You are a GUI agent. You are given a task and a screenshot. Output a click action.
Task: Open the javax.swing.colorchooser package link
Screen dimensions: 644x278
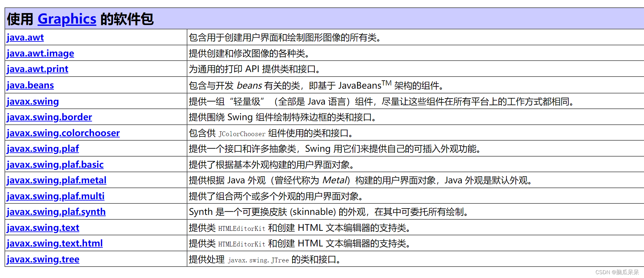click(63, 133)
